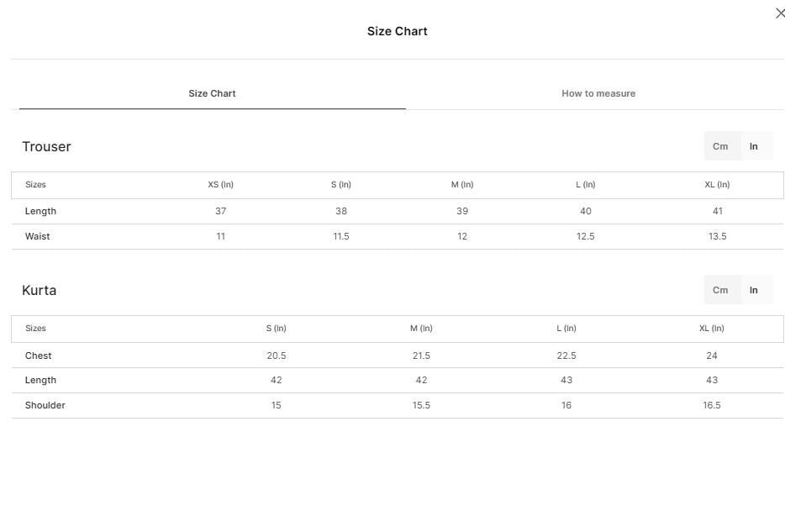Switch to the How to measure tab

[598, 93]
